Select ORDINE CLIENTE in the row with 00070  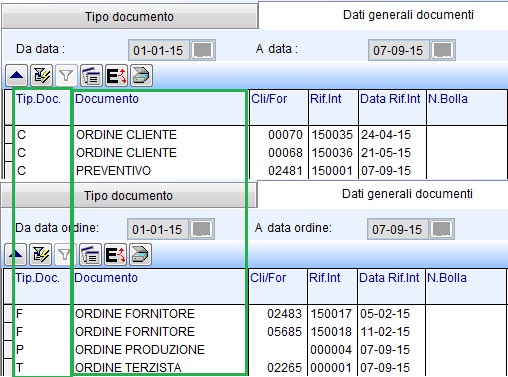126,135
